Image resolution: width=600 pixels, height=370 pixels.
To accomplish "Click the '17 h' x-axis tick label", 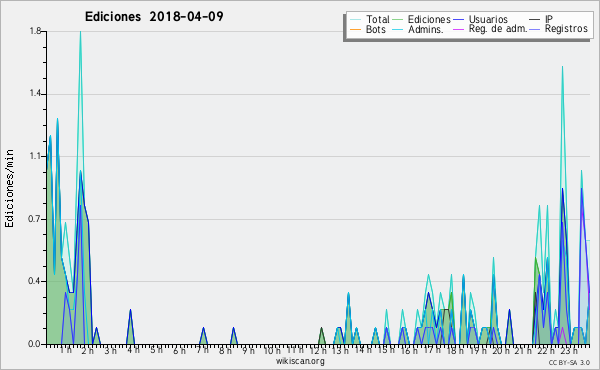I will pyautogui.click(x=432, y=350).
